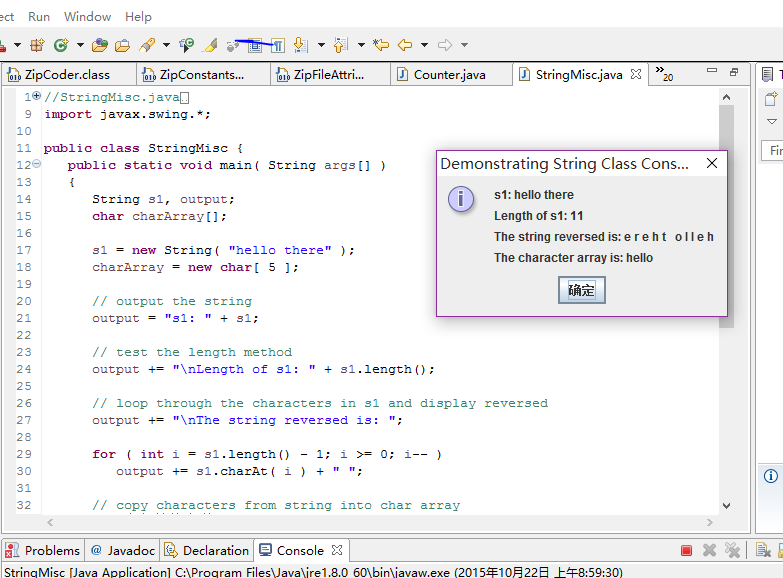Image resolution: width=783 pixels, height=578 pixels.
Task: Click the New Java Class green icon
Action: [x=61, y=45]
